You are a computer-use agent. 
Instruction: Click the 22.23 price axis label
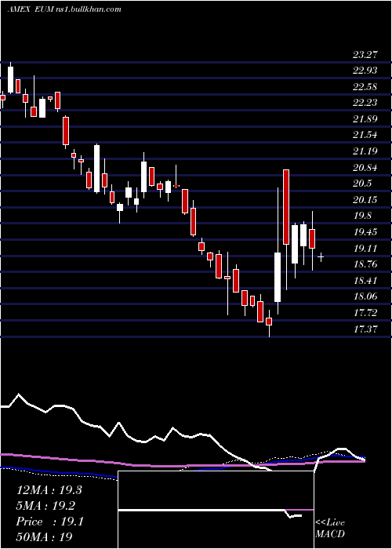(365, 103)
